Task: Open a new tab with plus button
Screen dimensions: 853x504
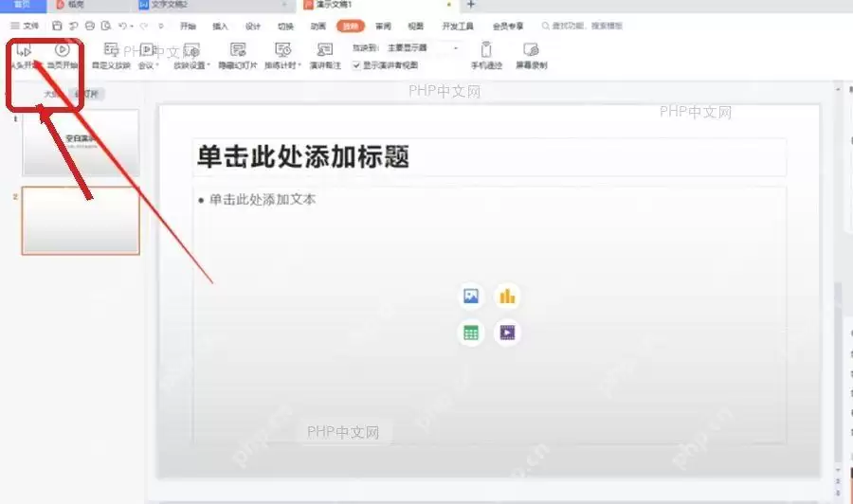Action: coord(471,5)
